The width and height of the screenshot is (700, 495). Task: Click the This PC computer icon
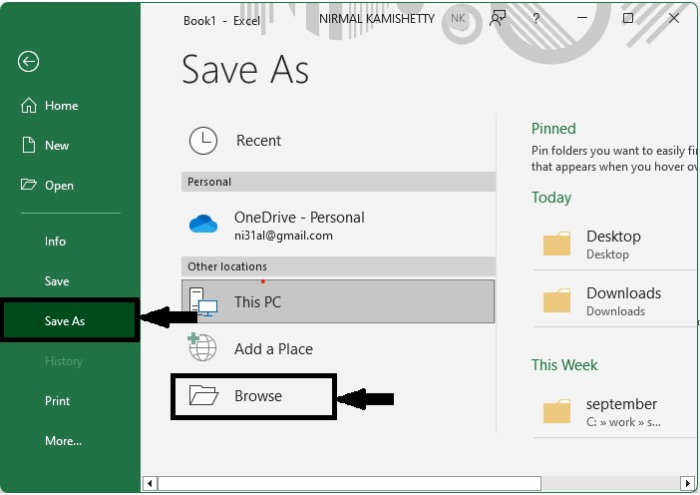(x=203, y=302)
